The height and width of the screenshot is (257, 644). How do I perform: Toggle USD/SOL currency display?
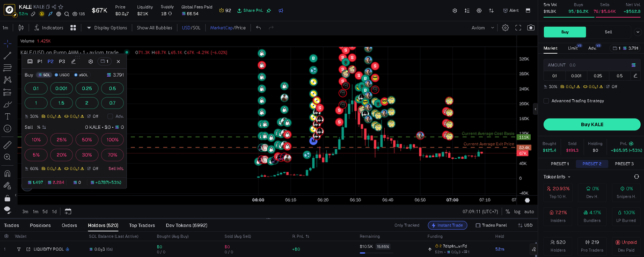click(192, 28)
